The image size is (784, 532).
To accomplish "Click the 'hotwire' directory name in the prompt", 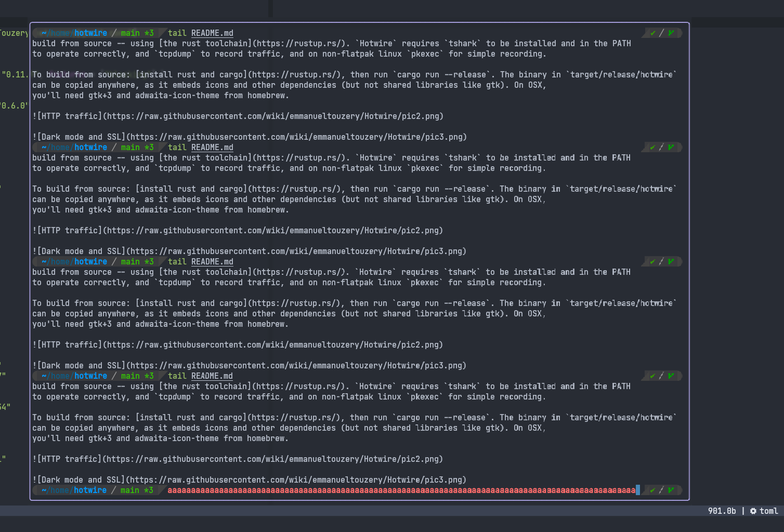I will [90, 33].
